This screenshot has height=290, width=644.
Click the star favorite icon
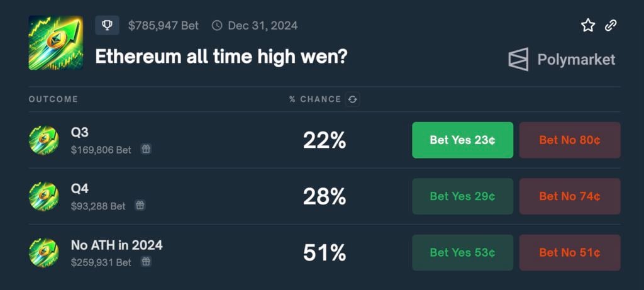point(588,25)
